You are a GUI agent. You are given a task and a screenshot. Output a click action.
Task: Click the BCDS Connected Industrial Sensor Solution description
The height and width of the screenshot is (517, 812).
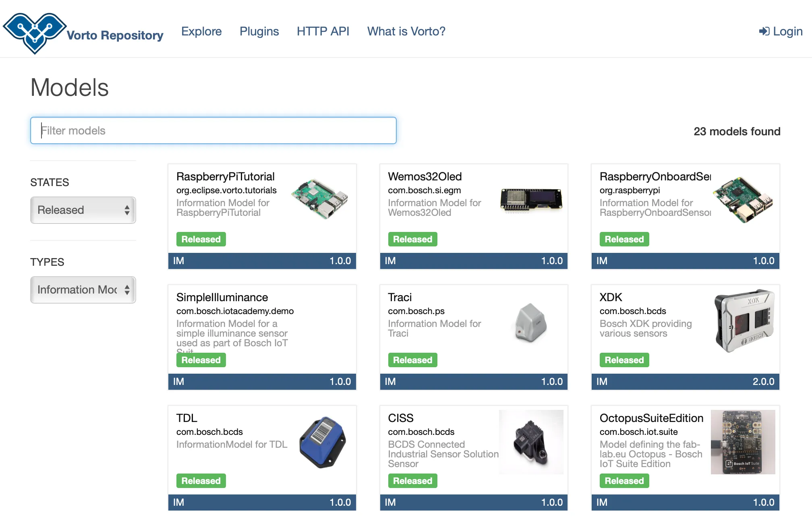tap(443, 454)
